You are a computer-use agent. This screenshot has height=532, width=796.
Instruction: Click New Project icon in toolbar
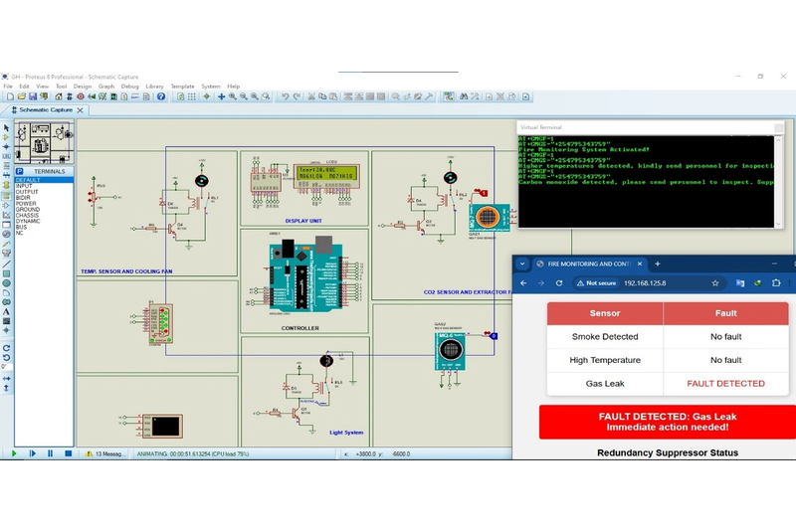tap(10, 96)
